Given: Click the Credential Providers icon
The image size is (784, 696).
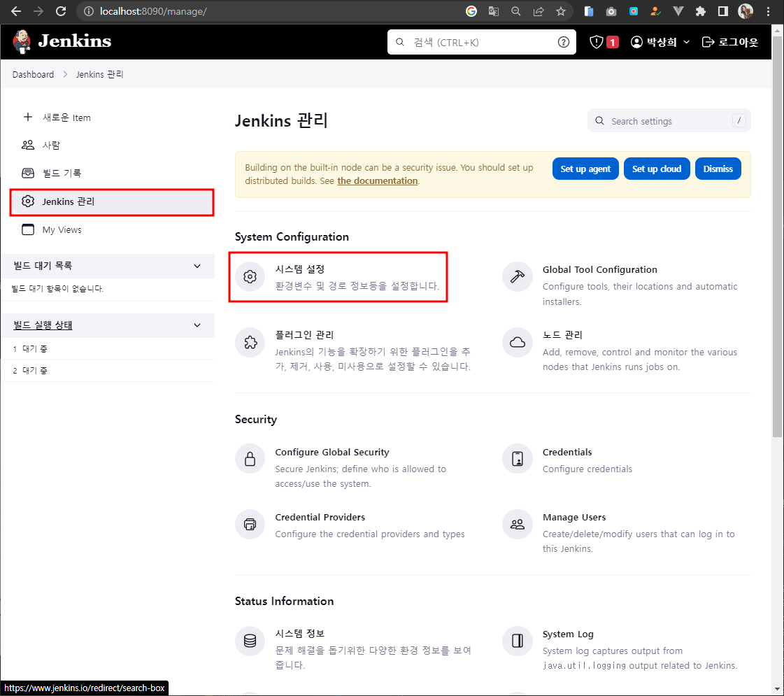Looking at the screenshot, I should pyautogui.click(x=250, y=524).
